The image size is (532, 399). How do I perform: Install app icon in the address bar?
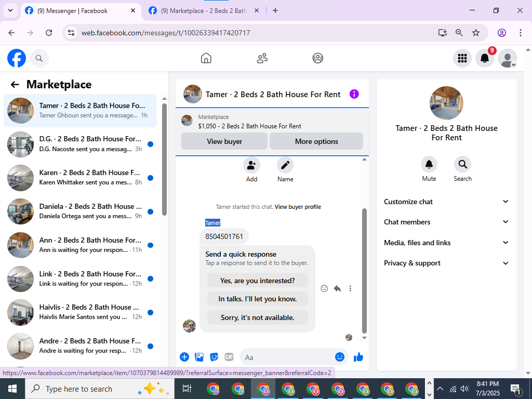[442, 33]
